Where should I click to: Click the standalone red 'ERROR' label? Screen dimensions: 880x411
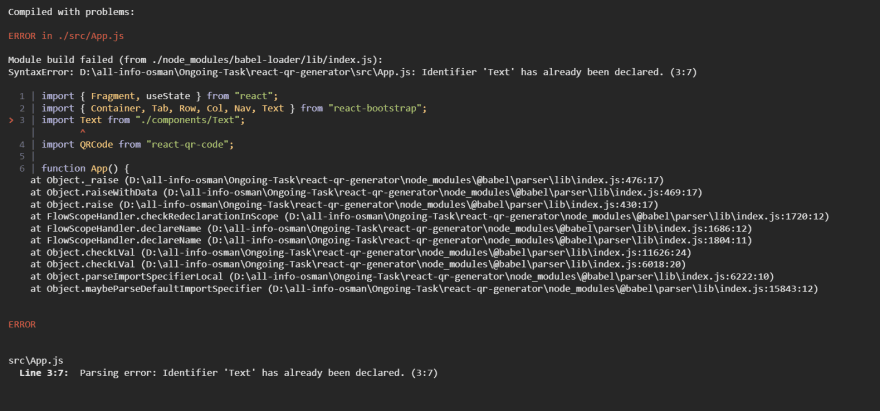point(22,325)
